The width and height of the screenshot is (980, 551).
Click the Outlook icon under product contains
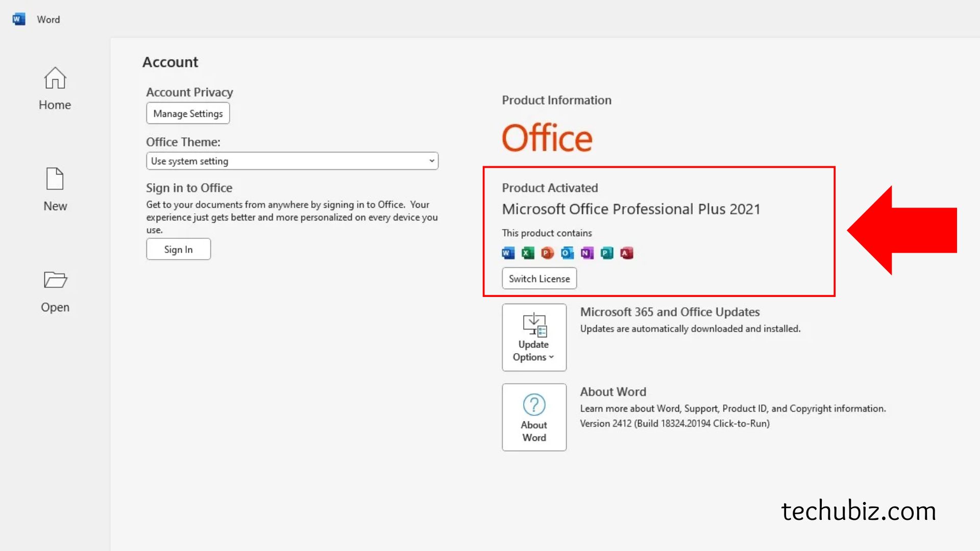click(567, 253)
